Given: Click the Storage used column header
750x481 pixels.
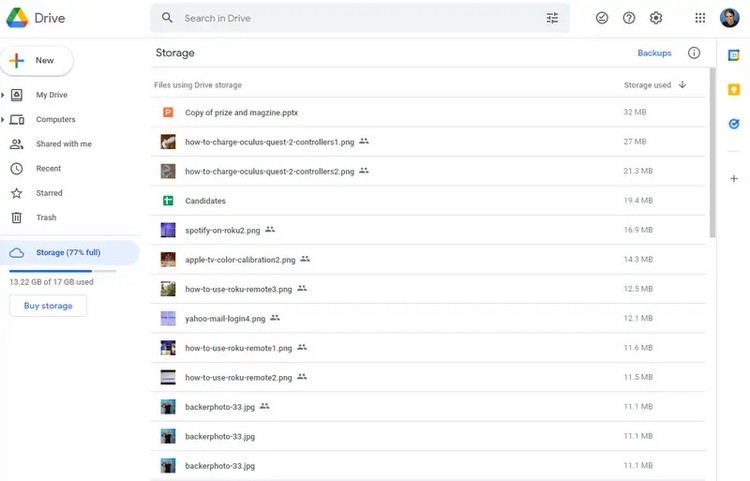Looking at the screenshot, I should click(647, 85).
